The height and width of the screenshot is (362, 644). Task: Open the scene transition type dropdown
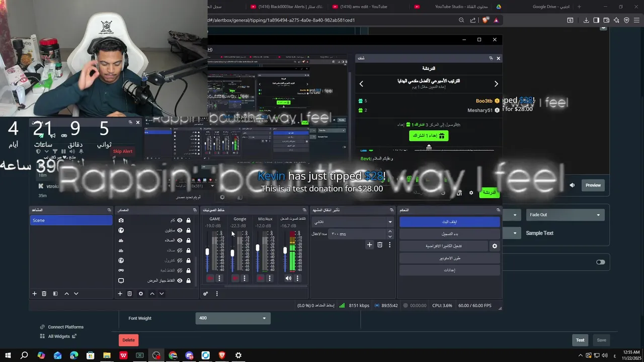pos(352,222)
